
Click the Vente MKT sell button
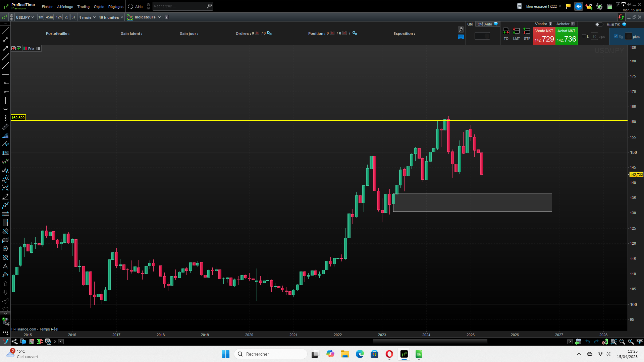point(544,36)
